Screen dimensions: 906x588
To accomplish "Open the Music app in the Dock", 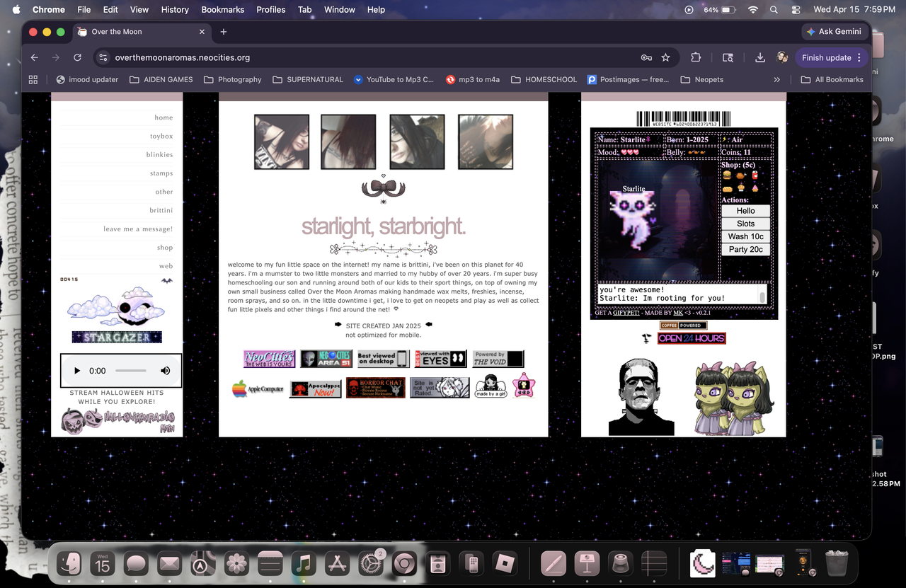I will click(x=303, y=564).
